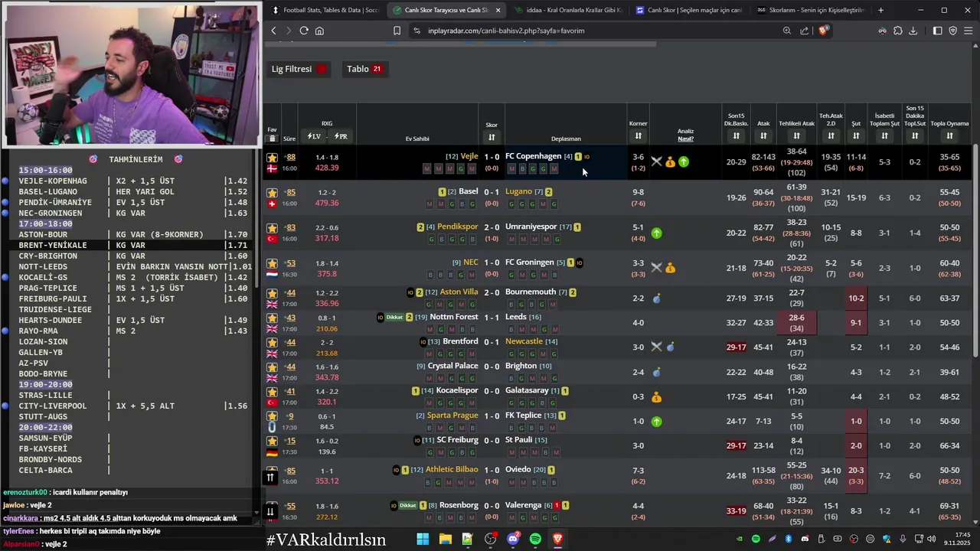
Task: Switch to Football Stats, Tables & Data tab
Action: [x=325, y=10]
